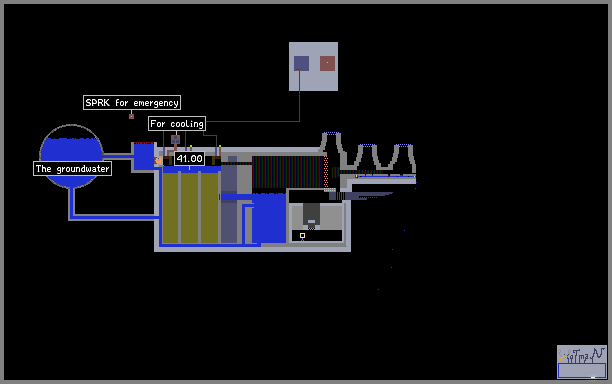Click the dark gray piston in lower chamber
This screenshot has height=384, width=612.
click(x=311, y=214)
